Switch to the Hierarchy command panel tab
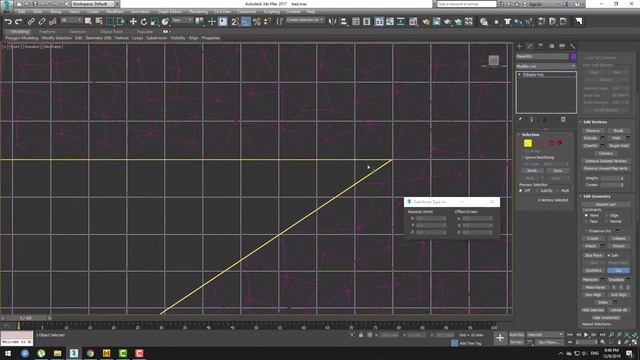Image resolution: width=640 pixels, height=360 pixels. point(541,46)
